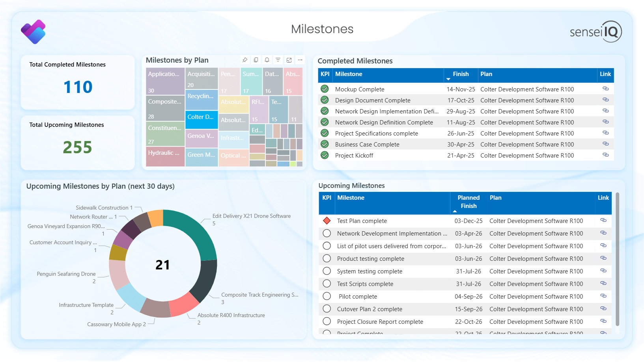This screenshot has height=362, width=644.
Task: Open link icon for Mockup Complete row
Action: click(x=605, y=89)
